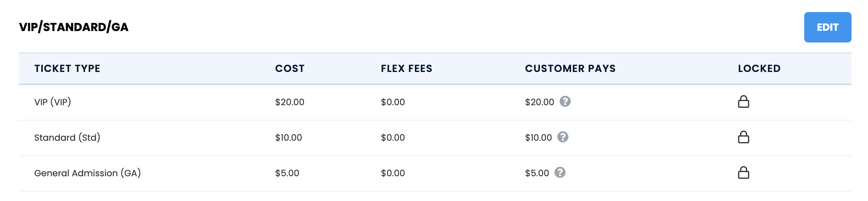Open help icon next to $20.00 customer price

pos(565,101)
